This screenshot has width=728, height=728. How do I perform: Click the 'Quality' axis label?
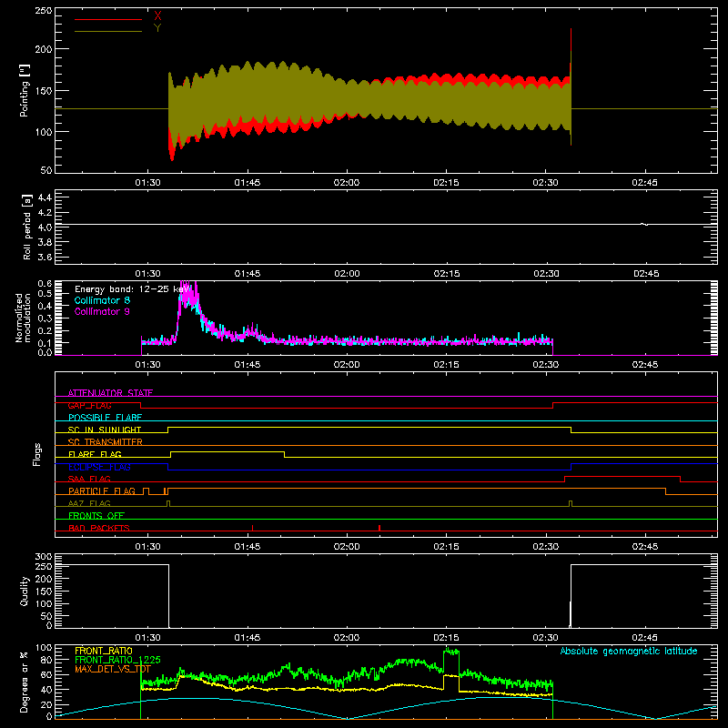25,591
